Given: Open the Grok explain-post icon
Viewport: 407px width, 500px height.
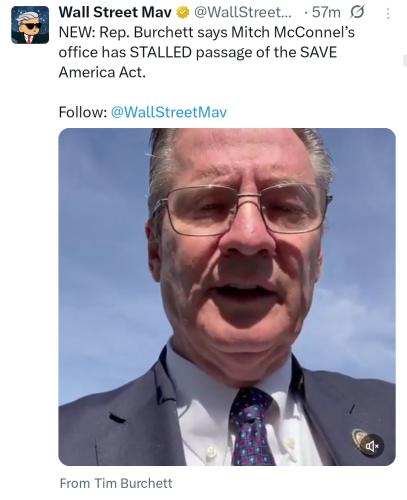Looking at the screenshot, I should [x=357, y=13].
